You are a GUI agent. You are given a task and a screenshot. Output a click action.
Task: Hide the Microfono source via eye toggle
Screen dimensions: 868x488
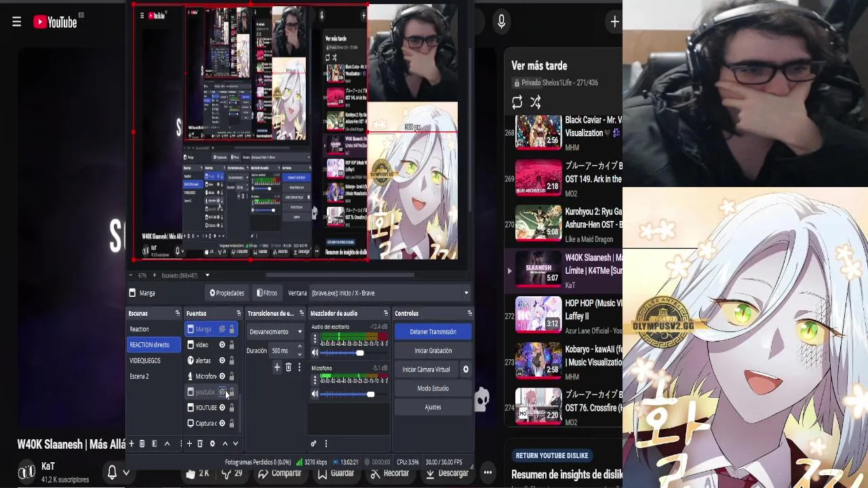coord(222,376)
